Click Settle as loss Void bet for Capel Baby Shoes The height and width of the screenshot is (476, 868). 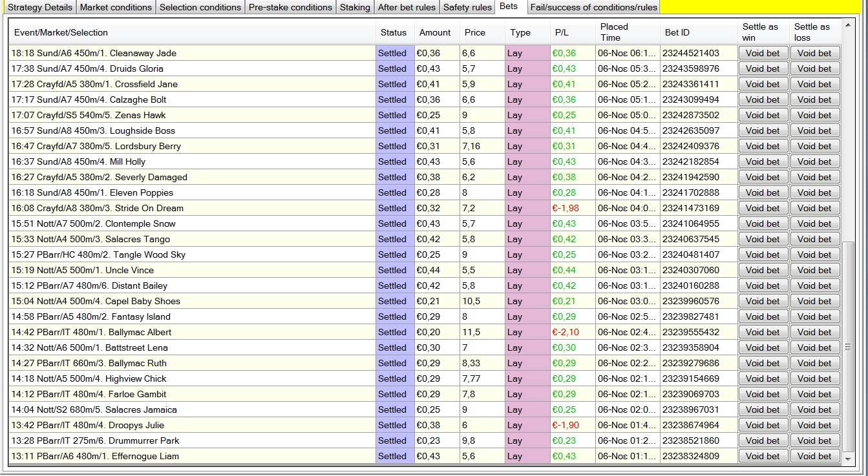(x=814, y=301)
